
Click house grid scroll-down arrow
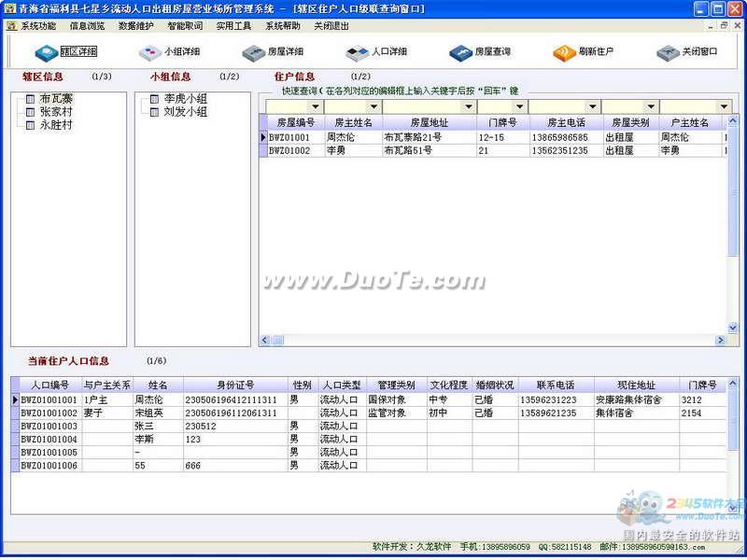point(733,328)
